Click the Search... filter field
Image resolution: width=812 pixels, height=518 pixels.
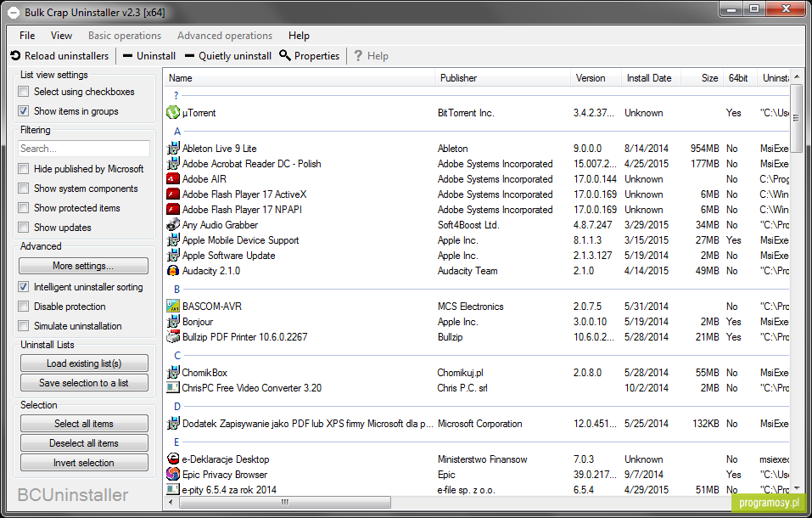84,149
